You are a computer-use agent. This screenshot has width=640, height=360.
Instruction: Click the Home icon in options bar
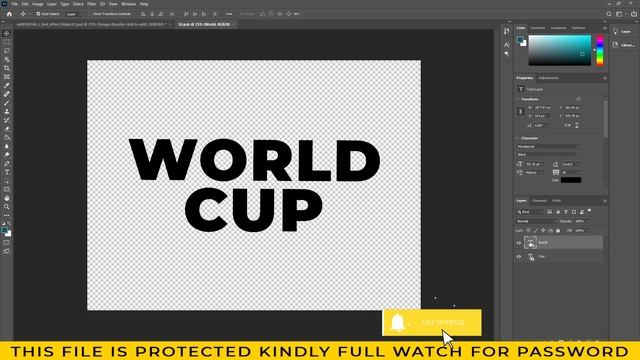(x=9, y=14)
